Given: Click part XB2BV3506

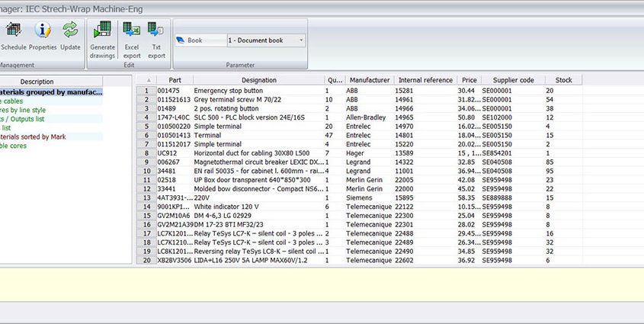Looking at the screenshot, I should point(174,261).
